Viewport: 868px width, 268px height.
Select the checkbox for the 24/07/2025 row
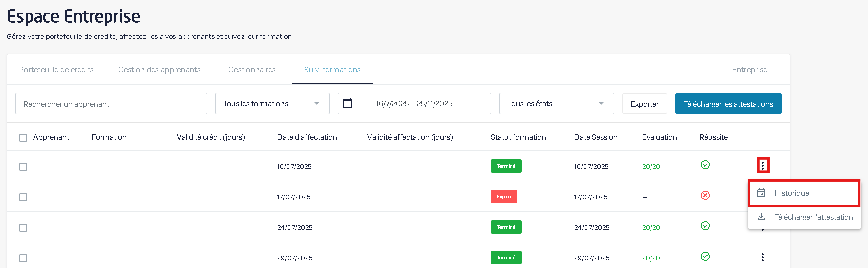click(23, 228)
